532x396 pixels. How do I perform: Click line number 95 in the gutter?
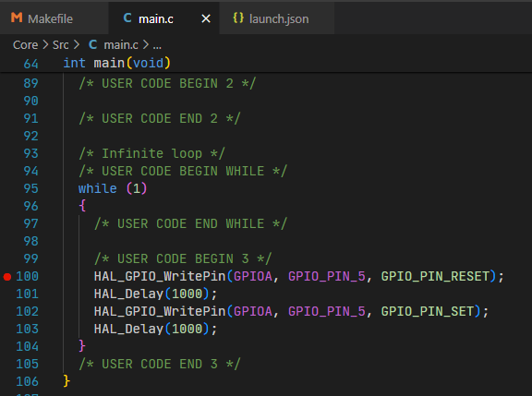click(30, 188)
